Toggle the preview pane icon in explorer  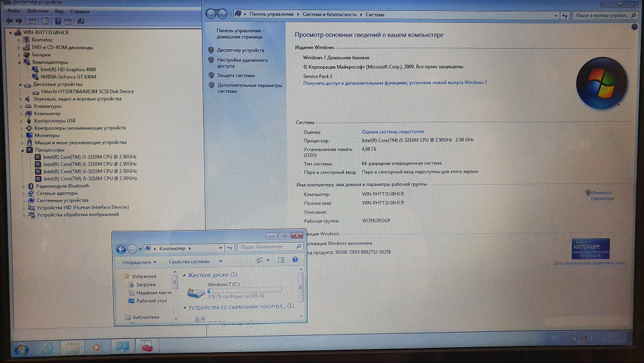point(281,260)
